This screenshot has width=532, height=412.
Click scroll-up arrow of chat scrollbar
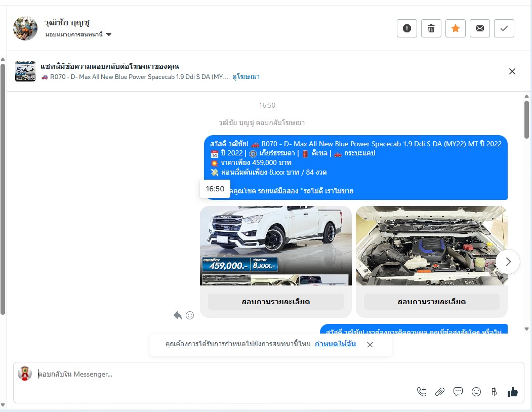[x=526, y=96]
